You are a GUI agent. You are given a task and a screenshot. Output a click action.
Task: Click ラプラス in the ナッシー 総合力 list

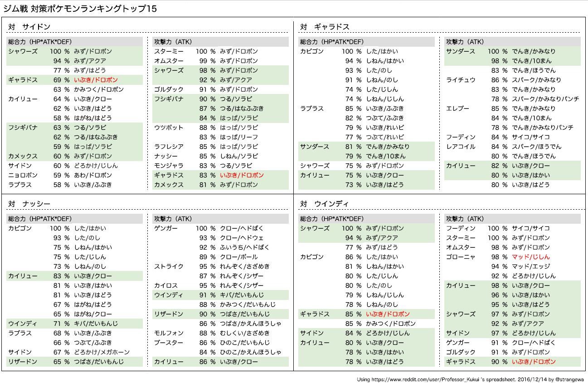tap(20, 333)
